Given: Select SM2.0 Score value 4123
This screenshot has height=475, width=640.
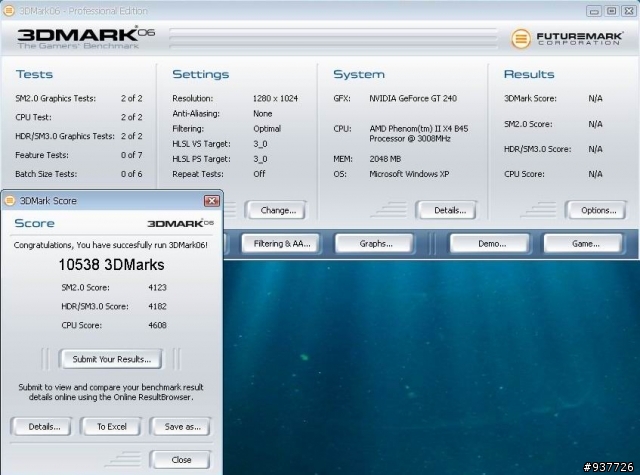Looking at the screenshot, I should [x=157, y=287].
